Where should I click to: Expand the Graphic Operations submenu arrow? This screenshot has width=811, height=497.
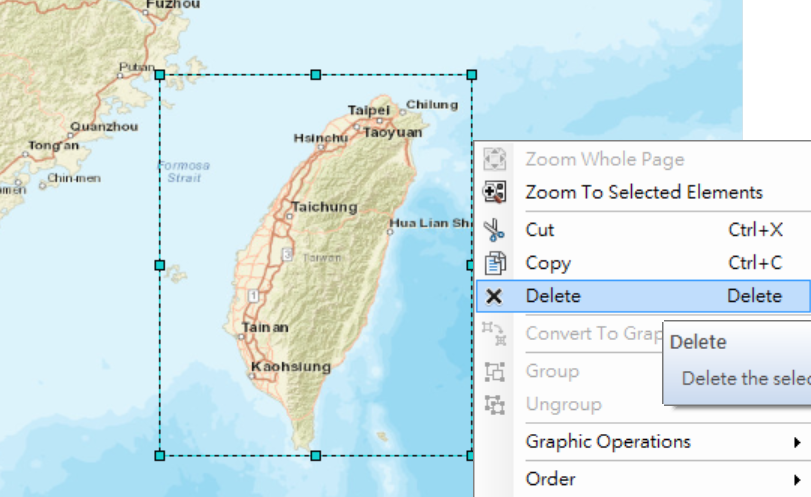tap(797, 442)
